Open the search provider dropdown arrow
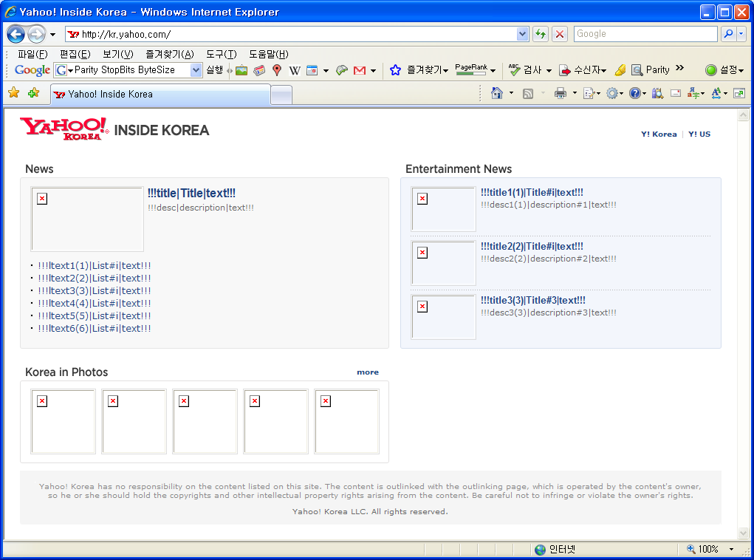 pyautogui.click(x=741, y=34)
